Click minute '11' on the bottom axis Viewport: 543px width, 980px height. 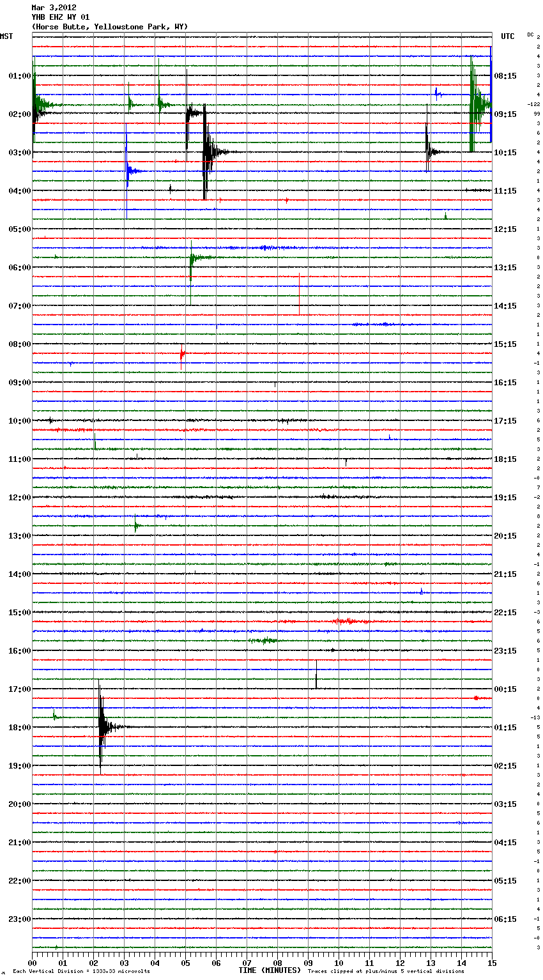click(369, 962)
